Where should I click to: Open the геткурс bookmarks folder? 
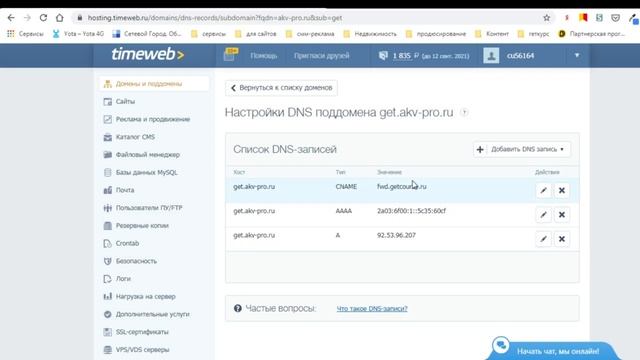533,34
